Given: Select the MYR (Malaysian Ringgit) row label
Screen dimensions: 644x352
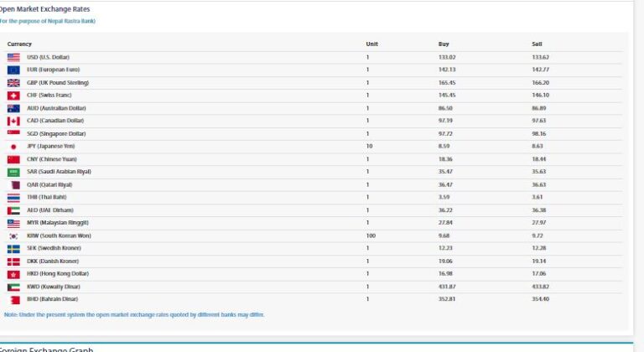Looking at the screenshot, I should [57, 223].
